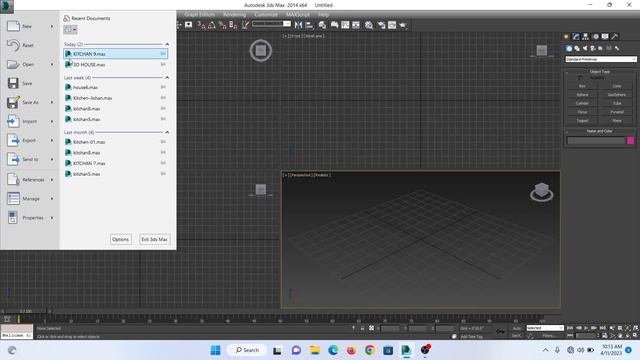Choose the Cameras category icon in Create panel
This screenshot has width=640, height=360.
click(593, 48)
